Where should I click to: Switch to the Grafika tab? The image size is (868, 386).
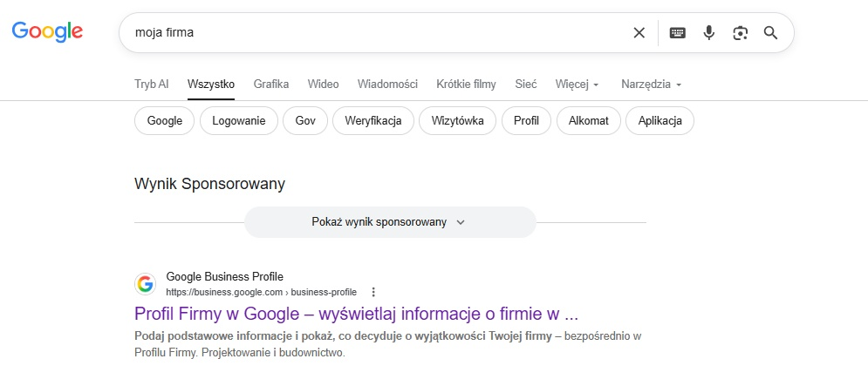(271, 85)
